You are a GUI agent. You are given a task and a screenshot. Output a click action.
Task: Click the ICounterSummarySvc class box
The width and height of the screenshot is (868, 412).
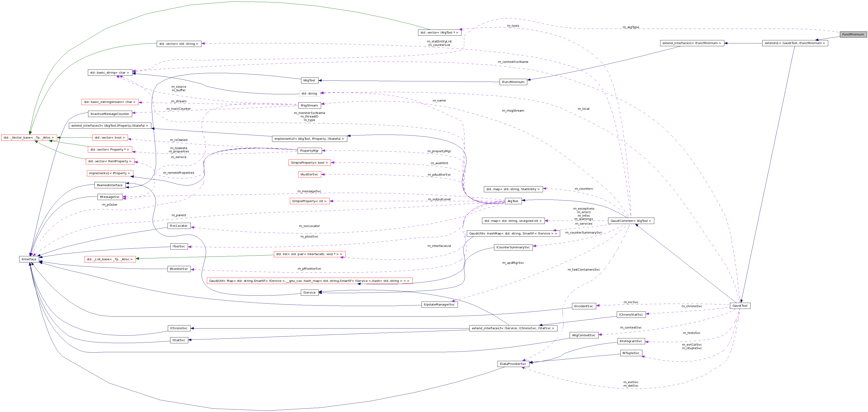pyautogui.click(x=514, y=247)
